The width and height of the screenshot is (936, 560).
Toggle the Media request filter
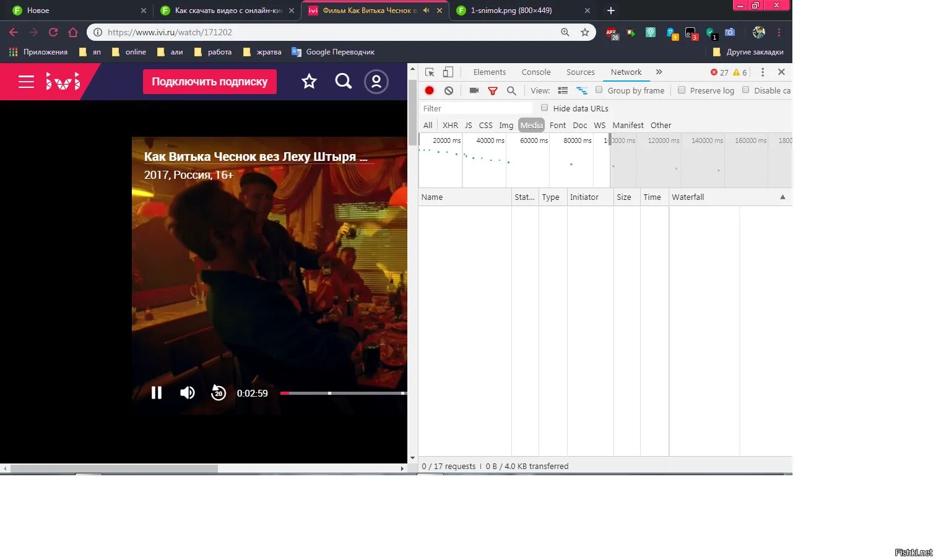(x=532, y=125)
